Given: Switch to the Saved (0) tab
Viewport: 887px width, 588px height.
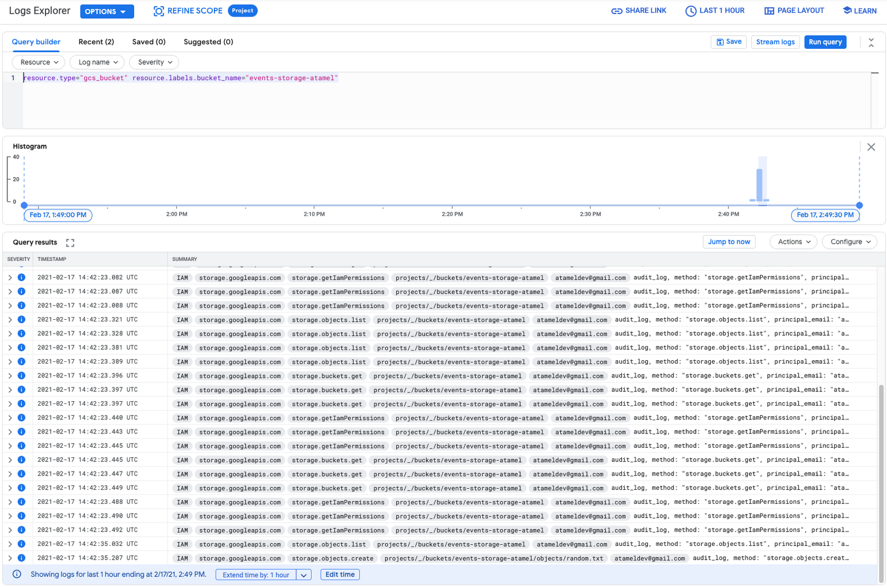Looking at the screenshot, I should pyautogui.click(x=149, y=42).
